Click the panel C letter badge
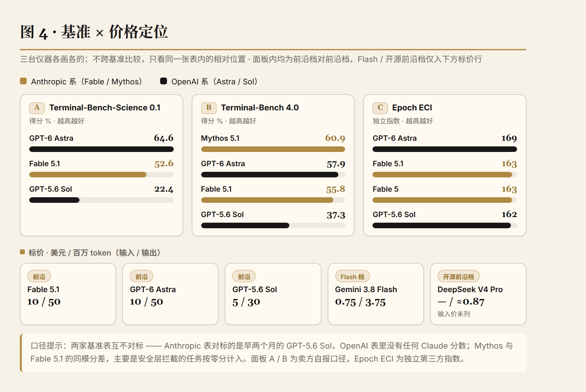 380,108
